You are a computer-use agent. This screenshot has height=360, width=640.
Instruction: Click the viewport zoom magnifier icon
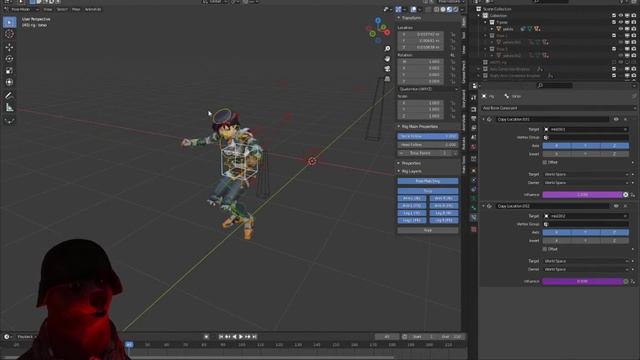(387, 49)
